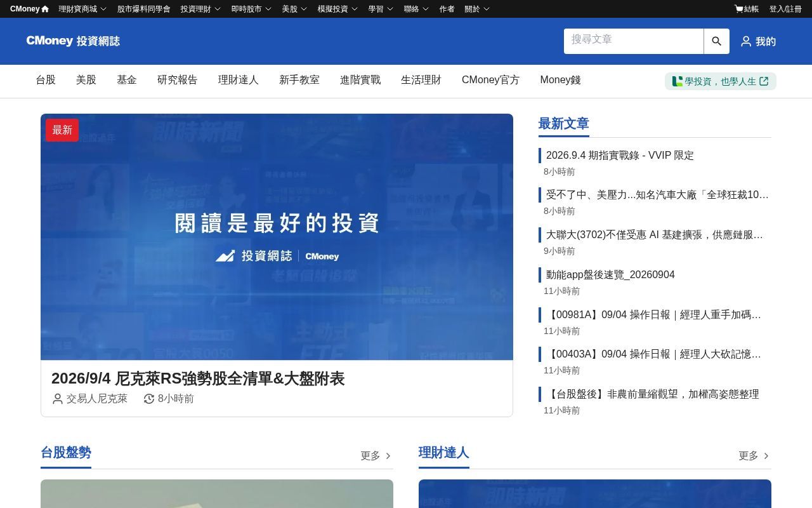Screen dimensions: 812x508
Task: Click the author icon beside 交易人尼克萊
Action: click(58, 399)
